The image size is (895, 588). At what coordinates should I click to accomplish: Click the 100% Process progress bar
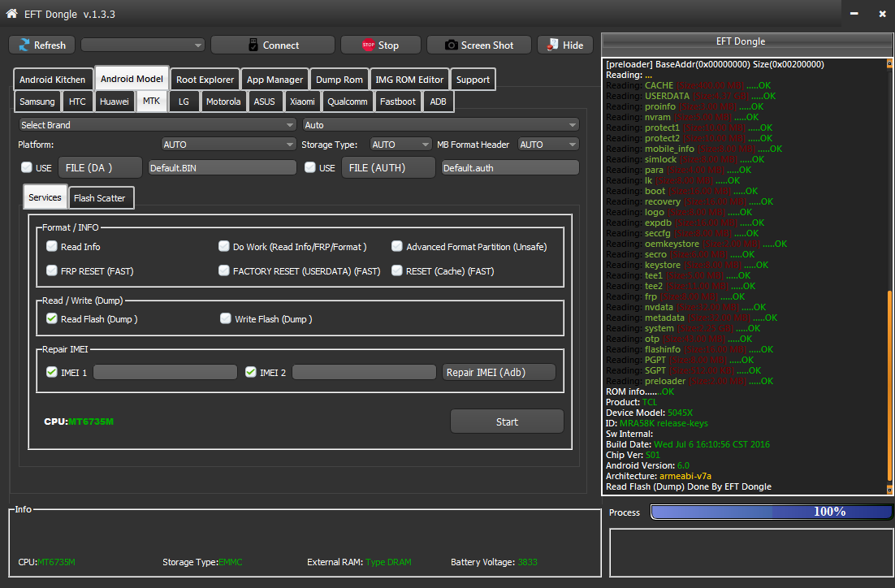point(772,512)
